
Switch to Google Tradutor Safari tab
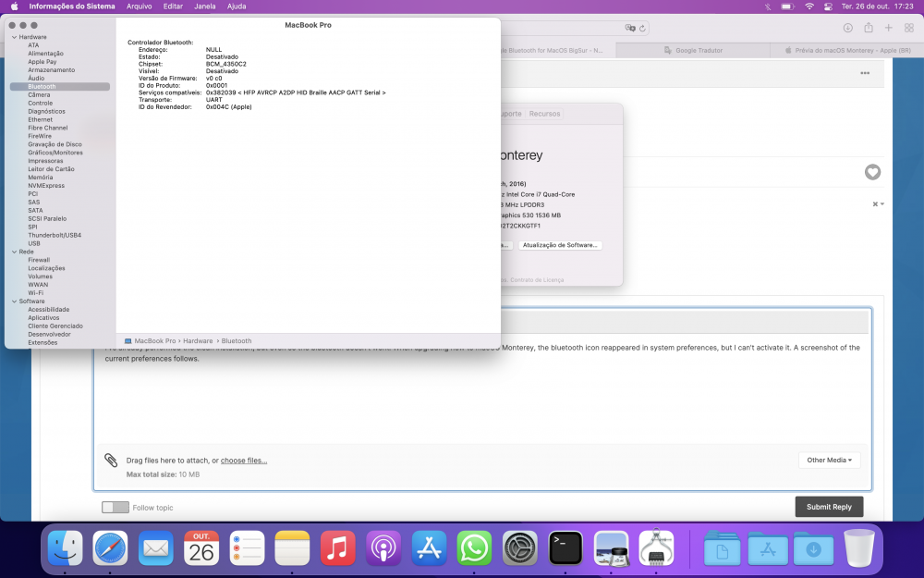point(693,50)
